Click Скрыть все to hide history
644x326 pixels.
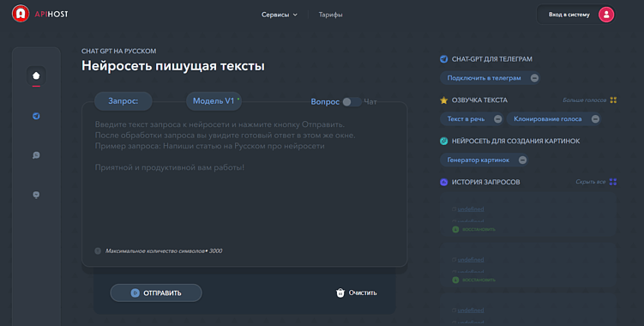[x=590, y=182]
